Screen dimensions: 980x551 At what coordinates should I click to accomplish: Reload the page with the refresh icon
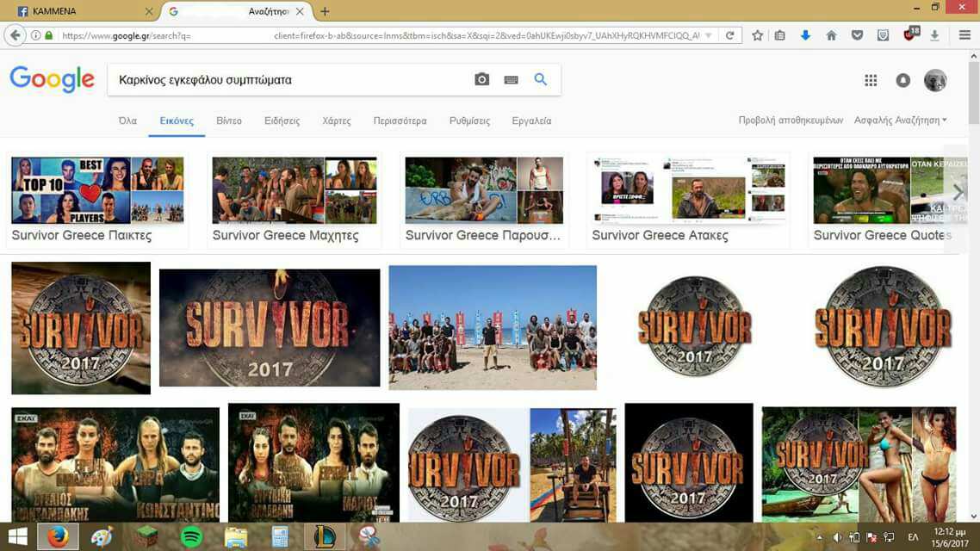pos(729,35)
